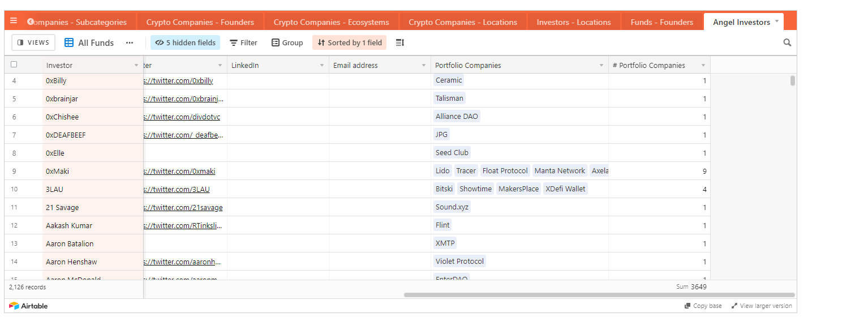Open the hamburger menu of all tables
The height and width of the screenshot is (321, 868).
click(14, 21)
